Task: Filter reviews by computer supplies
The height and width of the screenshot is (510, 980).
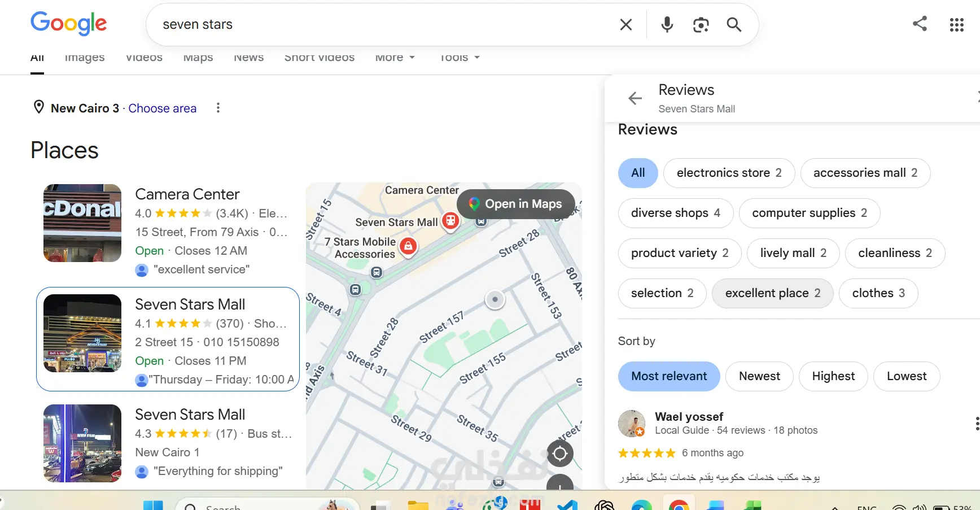Action: (x=810, y=213)
